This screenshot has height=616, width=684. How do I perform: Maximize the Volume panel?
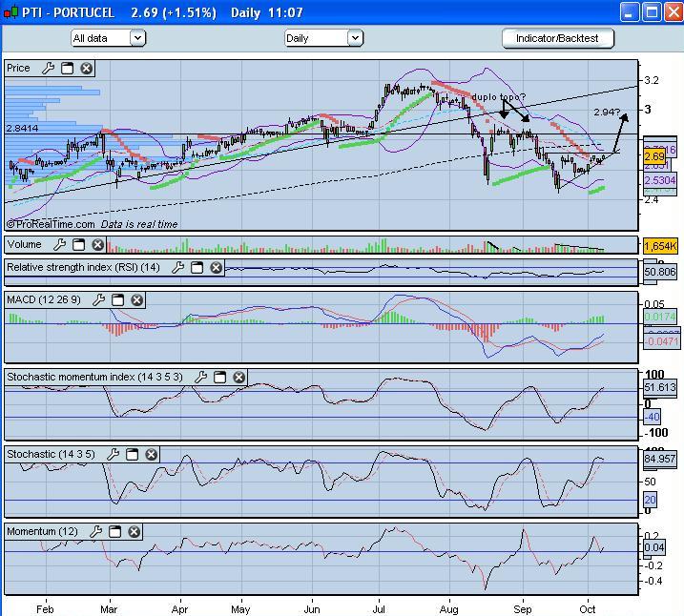click(78, 244)
